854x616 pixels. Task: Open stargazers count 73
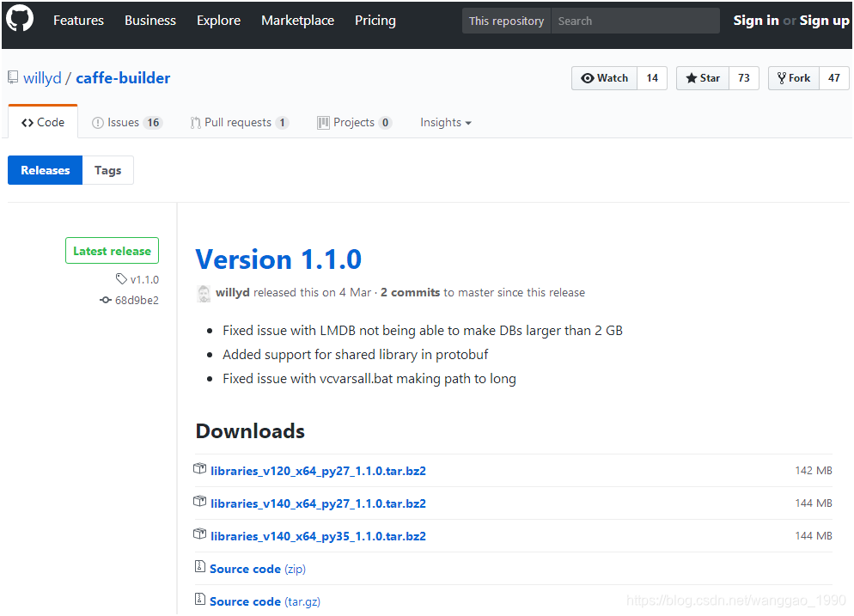click(744, 78)
